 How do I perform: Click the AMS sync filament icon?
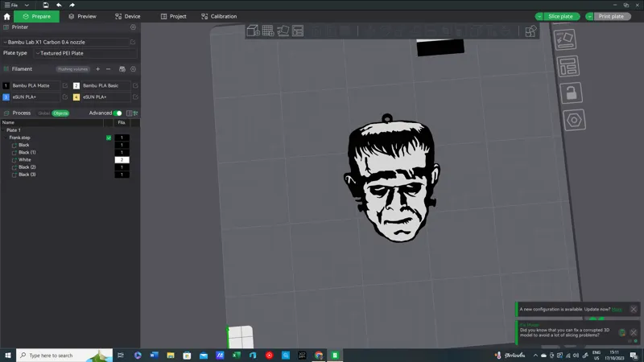click(x=122, y=69)
